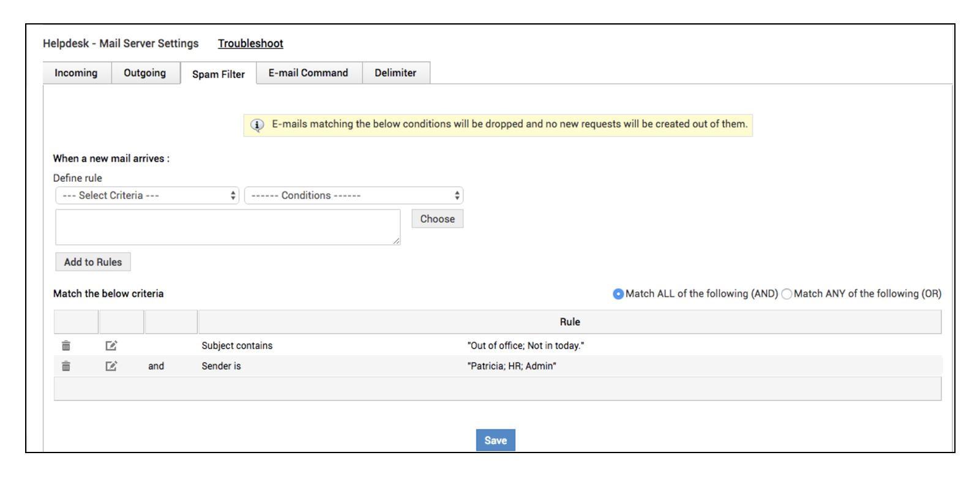Click the Troubleshoot link
980x477 pixels.
coord(250,43)
